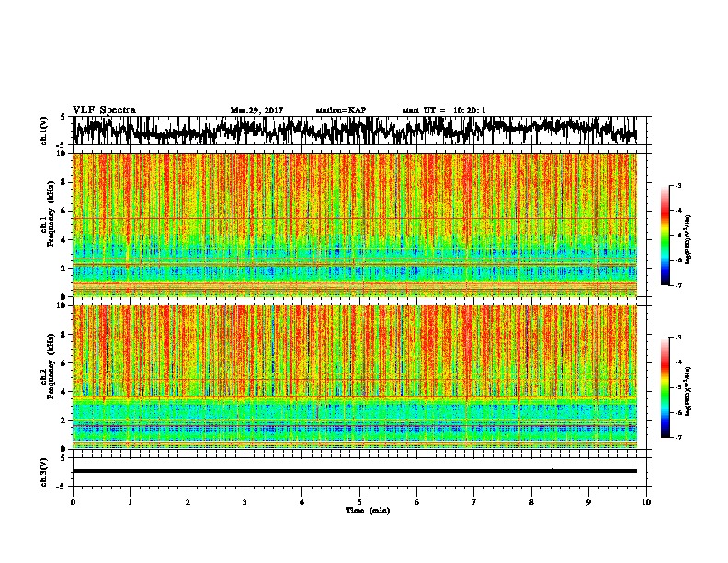
Task: Click the "2" kHz tick on ch.2 frequency axis
Action: click(x=63, y=420)
